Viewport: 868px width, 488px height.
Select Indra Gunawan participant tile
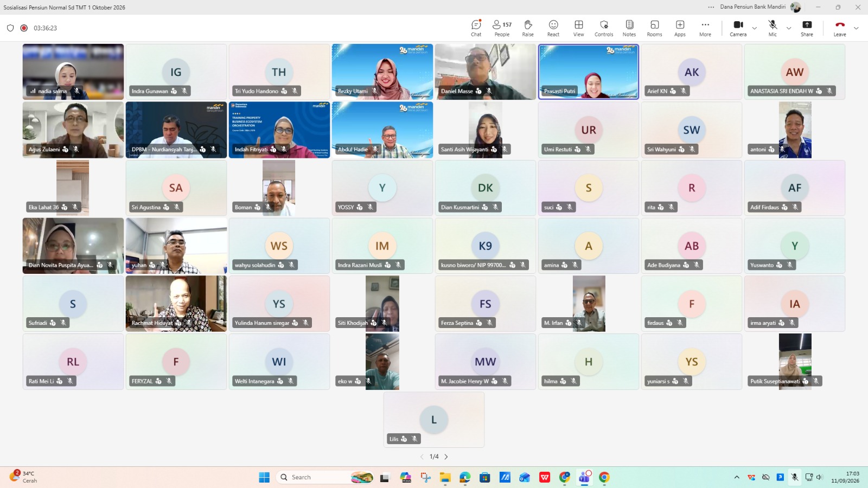click(176, 72)
